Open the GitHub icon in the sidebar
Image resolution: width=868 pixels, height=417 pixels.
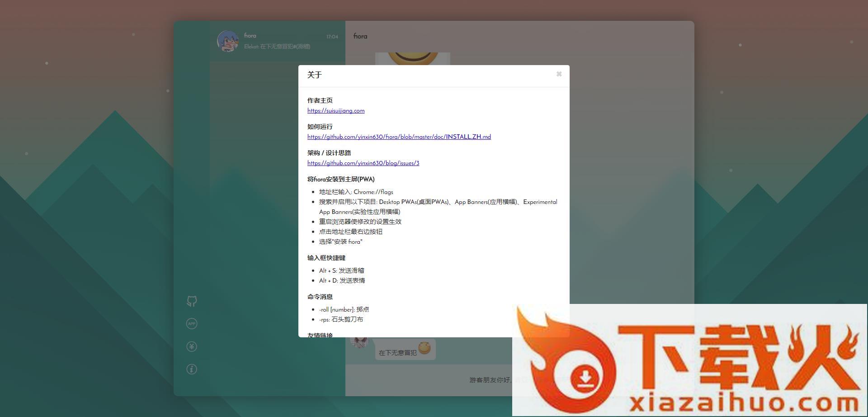pos(192,301)
